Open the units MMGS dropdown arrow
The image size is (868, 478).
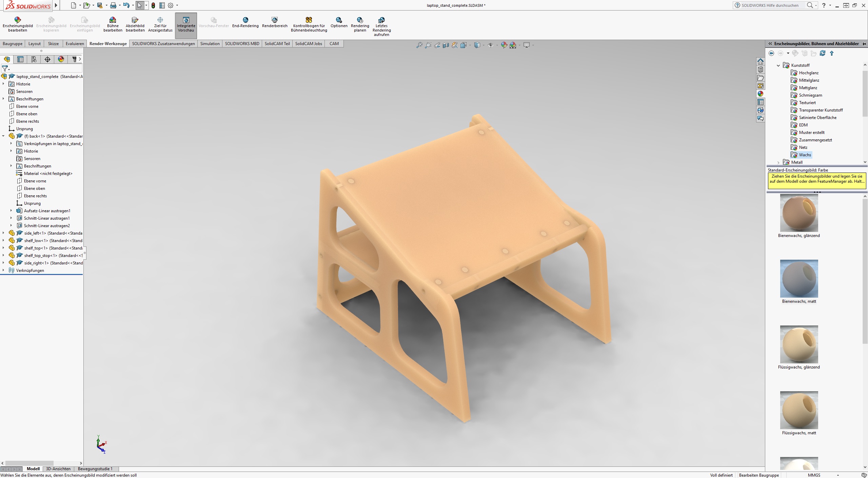(838, 475)
